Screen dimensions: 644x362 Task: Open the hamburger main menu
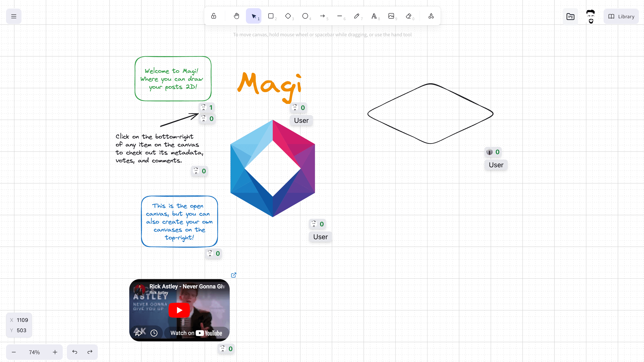click(14, 17)
